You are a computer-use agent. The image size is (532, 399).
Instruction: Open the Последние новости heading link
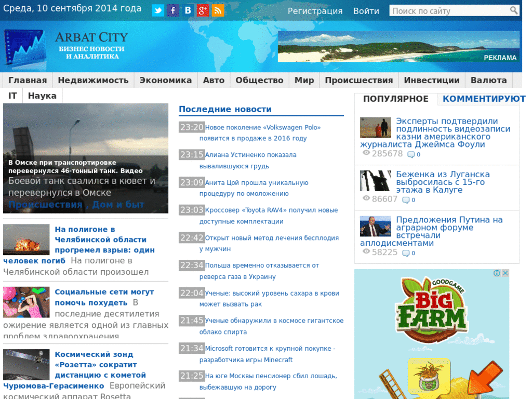pyautogui.click(x=225, y=109)
